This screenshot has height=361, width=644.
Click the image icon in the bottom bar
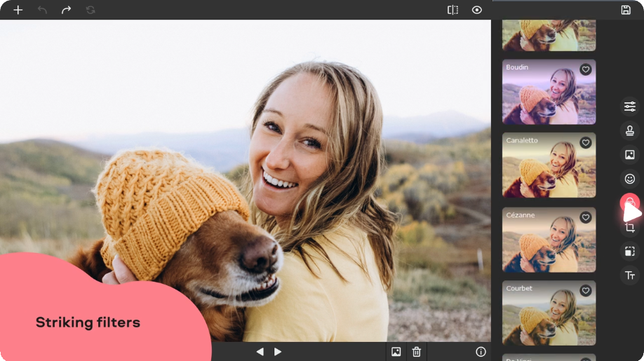pos(396,352)
